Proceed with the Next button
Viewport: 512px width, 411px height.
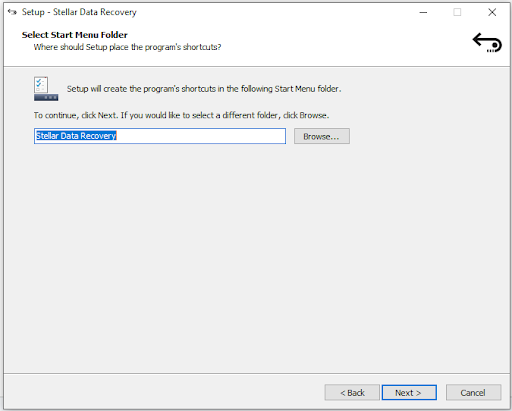coord(409,393)
